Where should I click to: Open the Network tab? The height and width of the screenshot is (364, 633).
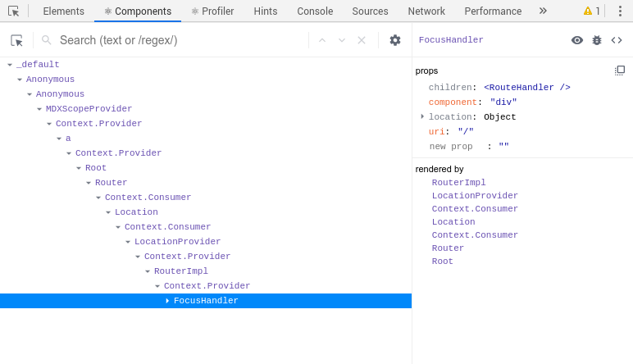pos(426,11)
